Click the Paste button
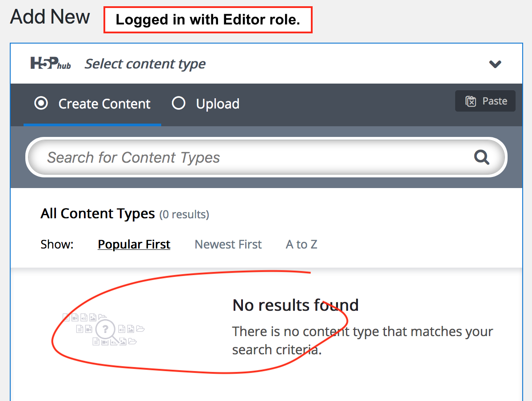 (x=485, y=101)
